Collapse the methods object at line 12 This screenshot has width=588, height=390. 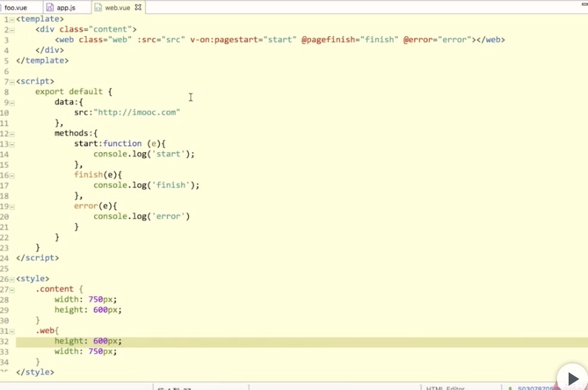12,134
